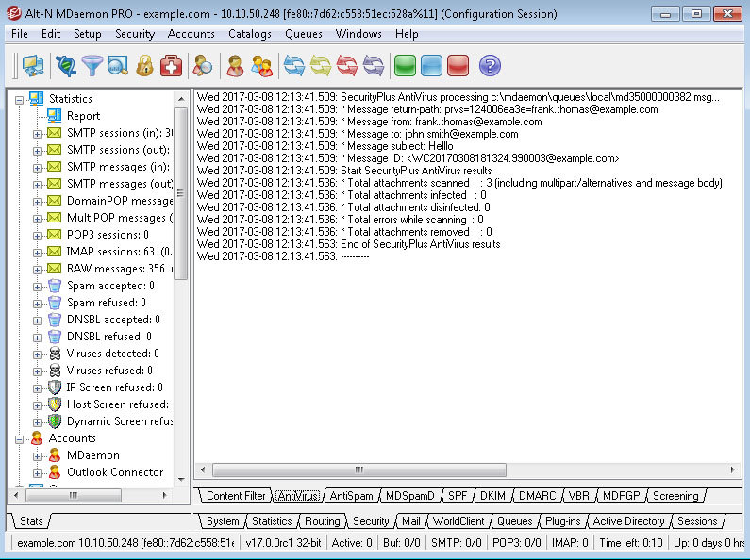Viewport: 750px width, 560px height.
Task: Collapse the Statistics tree node
Action: click(x=19, y=100)
